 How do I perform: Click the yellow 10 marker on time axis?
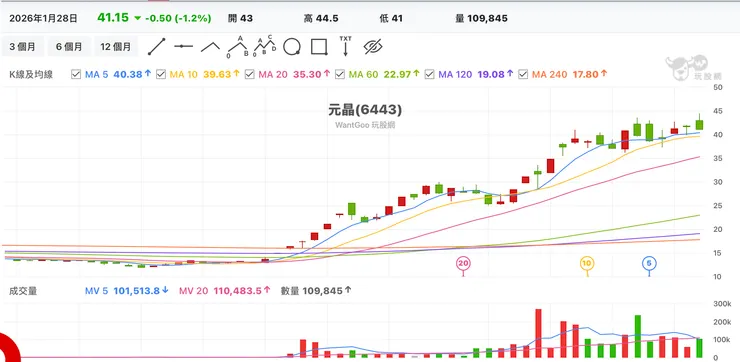(587, 263)
